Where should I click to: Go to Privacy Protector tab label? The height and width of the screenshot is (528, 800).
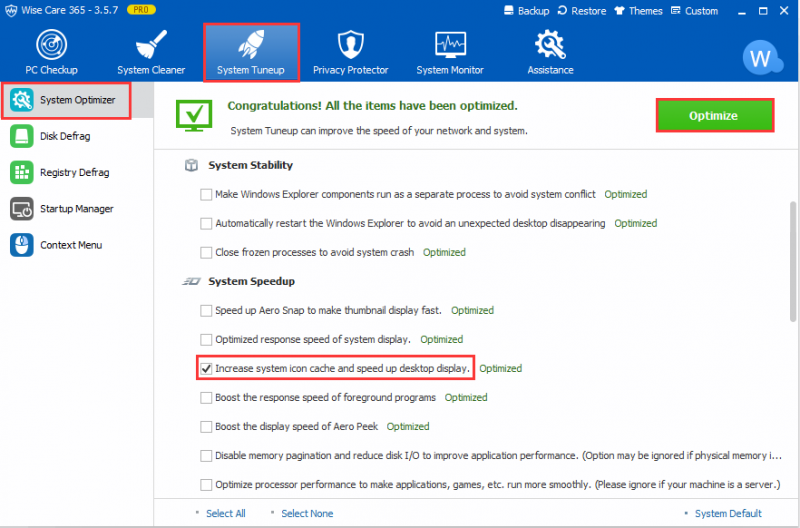coord(351,70)
